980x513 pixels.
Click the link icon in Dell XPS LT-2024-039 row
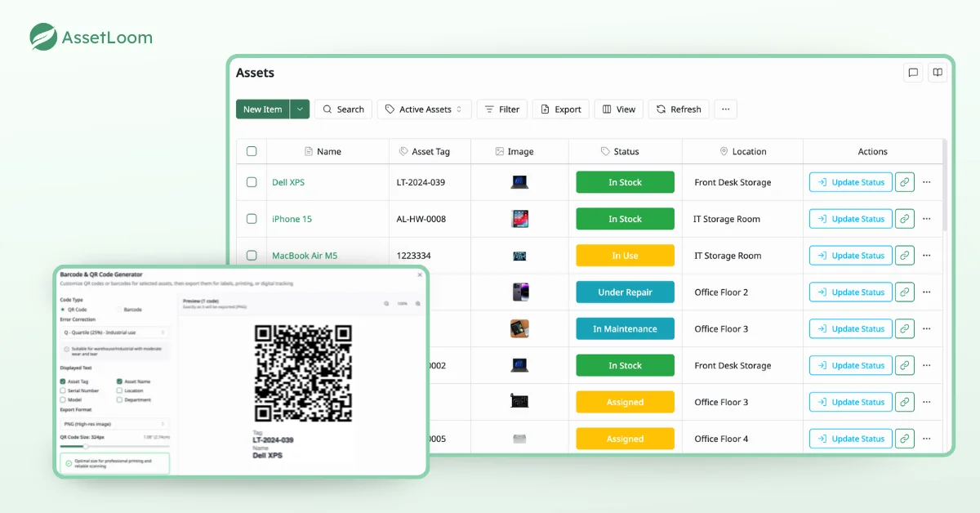904,182
